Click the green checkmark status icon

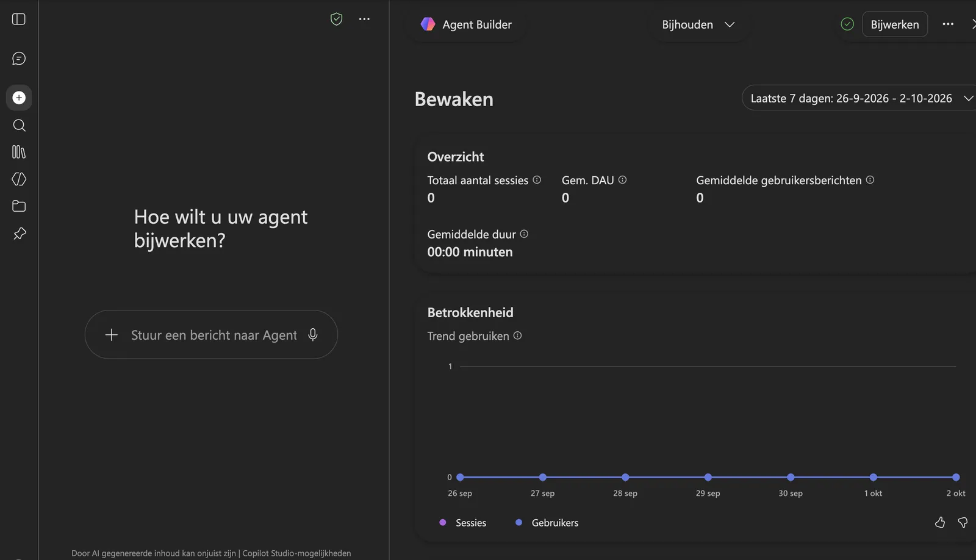847,24
